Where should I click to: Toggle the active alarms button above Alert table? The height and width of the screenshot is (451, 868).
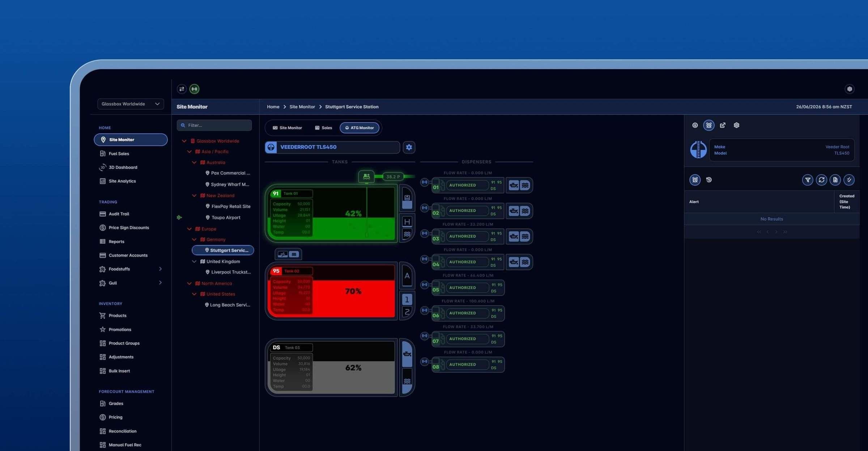click(x=695, y=180)
